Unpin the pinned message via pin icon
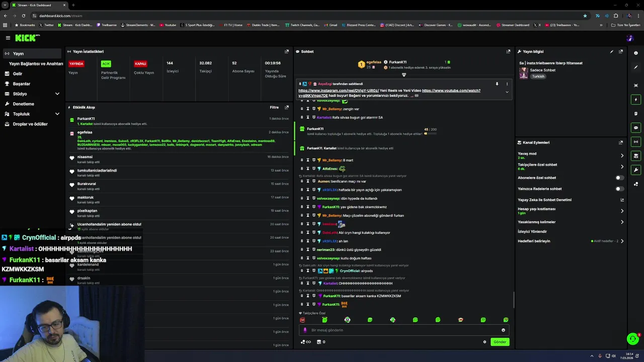The height and width of the screenshot is (362, 644). tap(497, 84)
